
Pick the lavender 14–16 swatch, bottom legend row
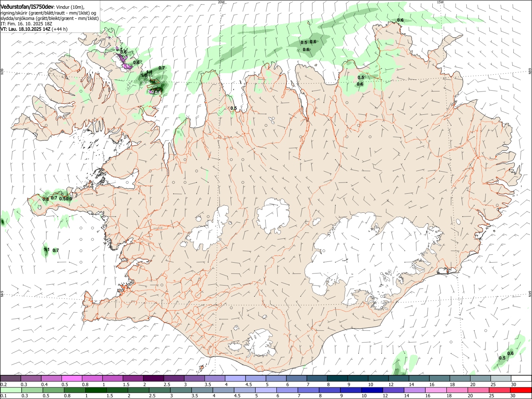pos(414,390)
